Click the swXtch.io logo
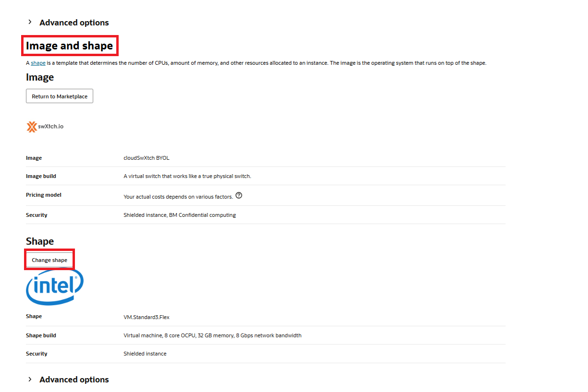 click(x=45, y=127)
